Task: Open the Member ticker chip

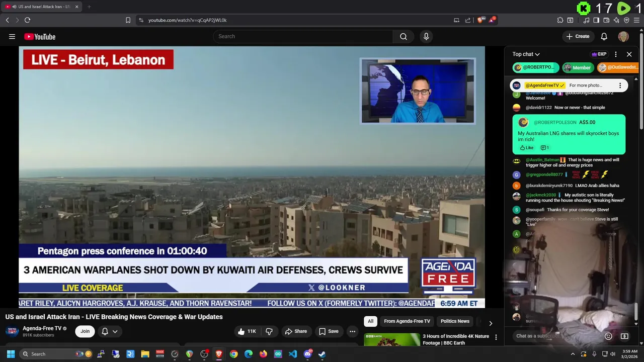Action: tap(578, 67)
